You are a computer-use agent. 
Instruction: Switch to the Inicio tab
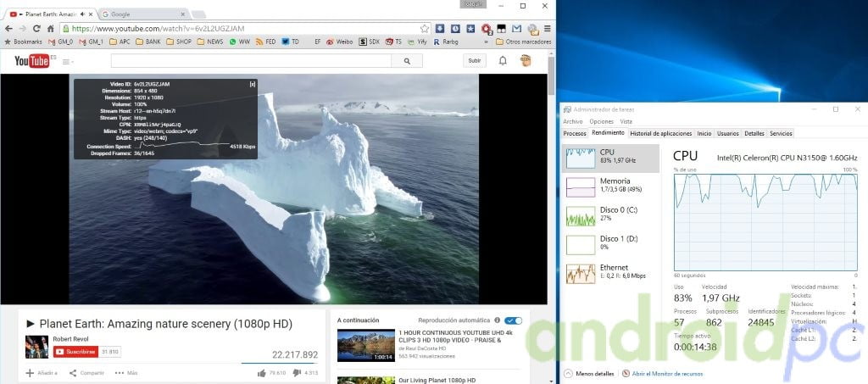point(704,133)
